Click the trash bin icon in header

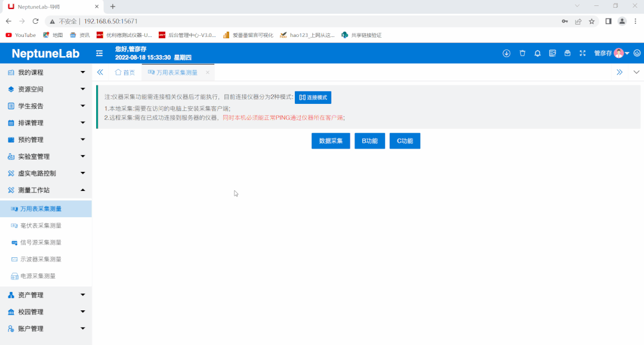[x=522, y=53]
